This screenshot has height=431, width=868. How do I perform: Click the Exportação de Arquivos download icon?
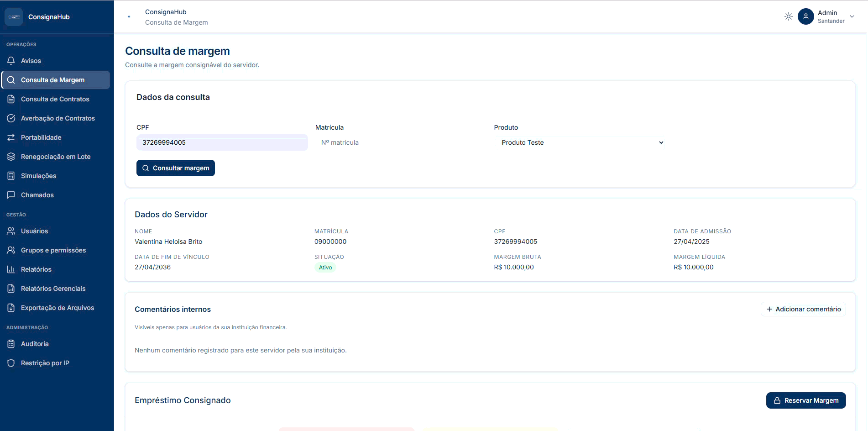[x=11, y=308]
